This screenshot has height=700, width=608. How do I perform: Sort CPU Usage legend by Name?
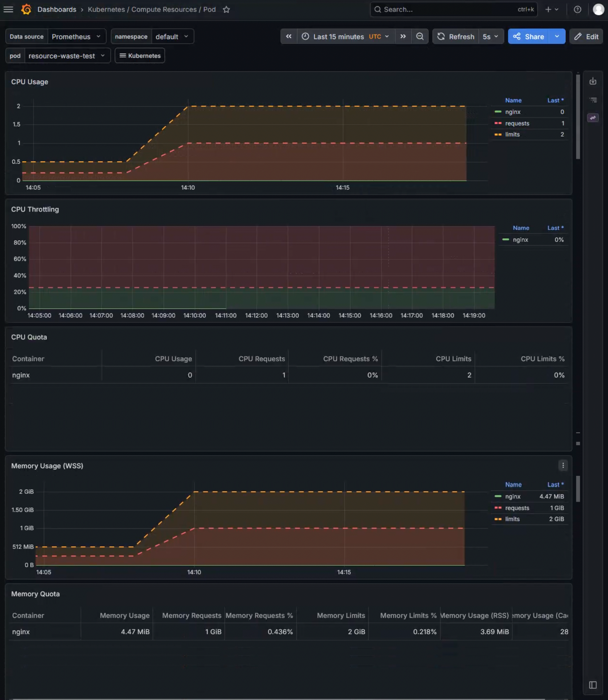coord(513,100)
